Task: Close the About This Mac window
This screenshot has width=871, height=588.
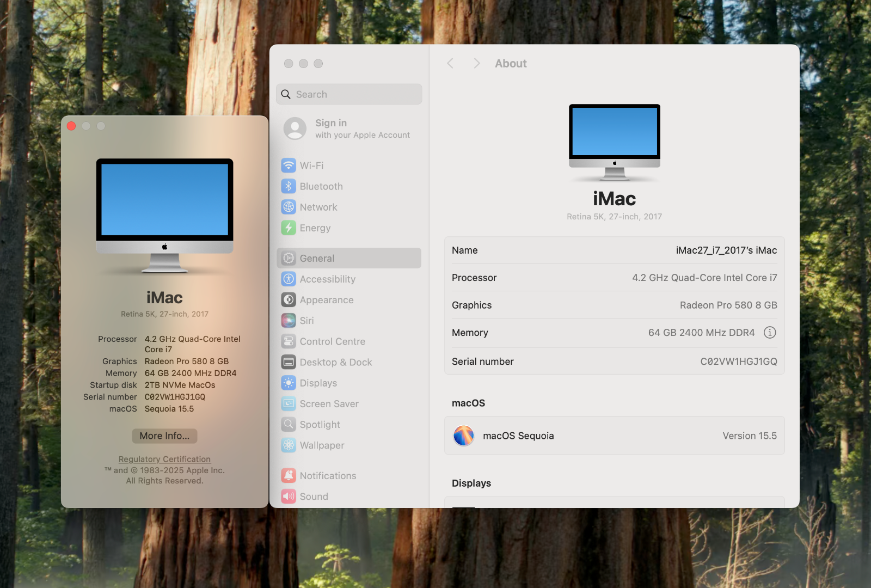Action: (71, 126)
